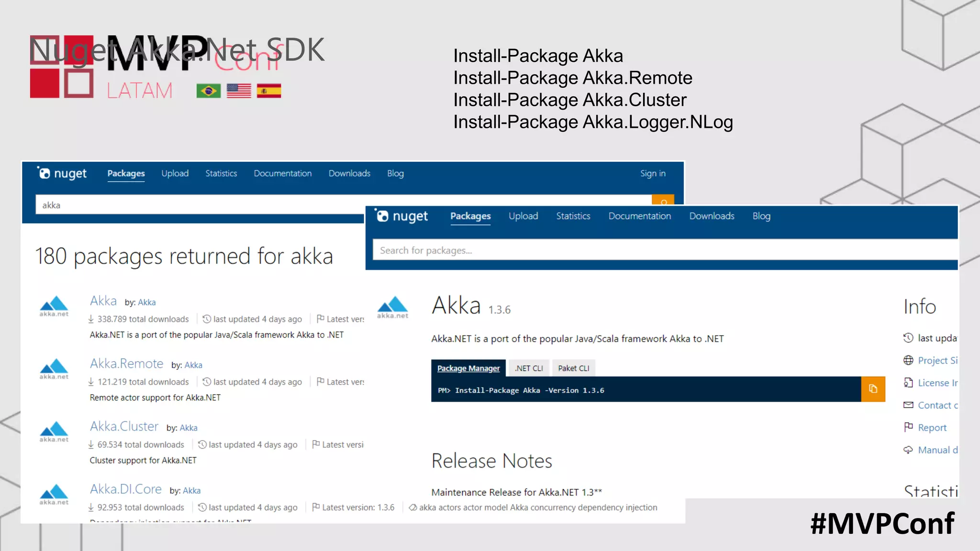Click the flag icon next to Report

tap(908, 427)
